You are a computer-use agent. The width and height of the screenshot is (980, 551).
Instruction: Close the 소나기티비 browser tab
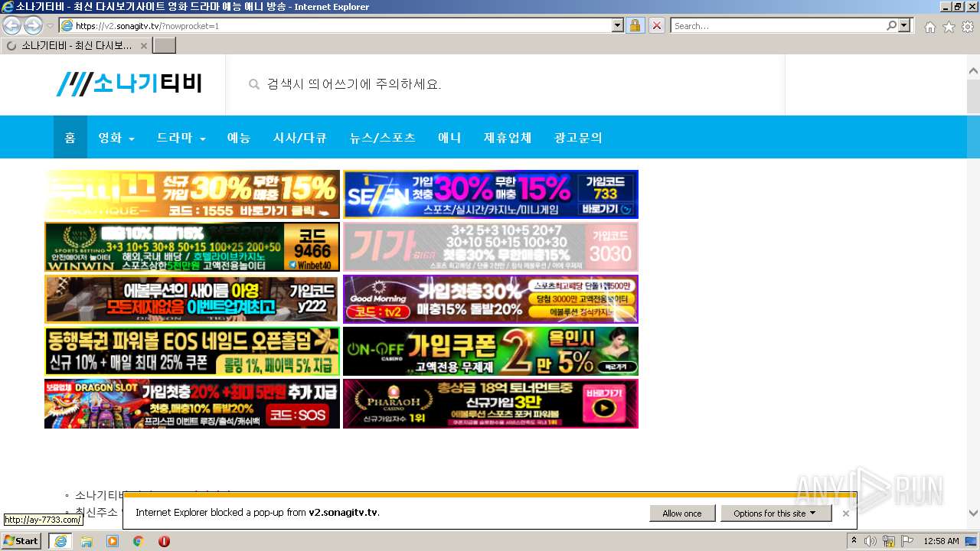point(143,46)
